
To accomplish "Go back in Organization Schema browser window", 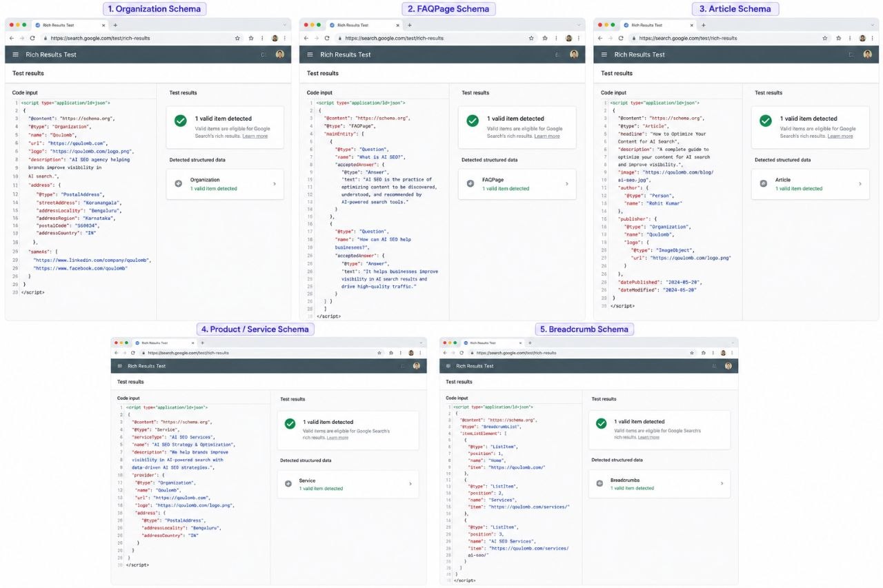I will [x=12, y=38].
